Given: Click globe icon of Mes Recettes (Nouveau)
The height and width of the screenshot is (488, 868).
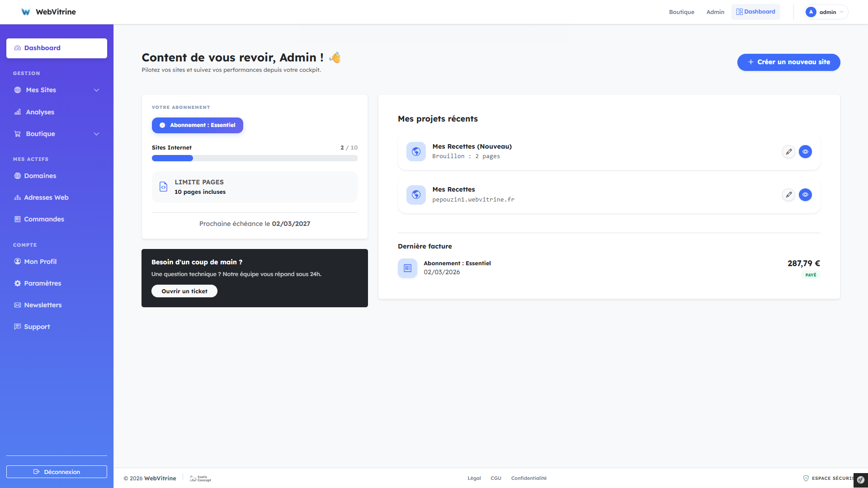Looking at the screenshot, I should pyautogui.click(x=416, y=152).
